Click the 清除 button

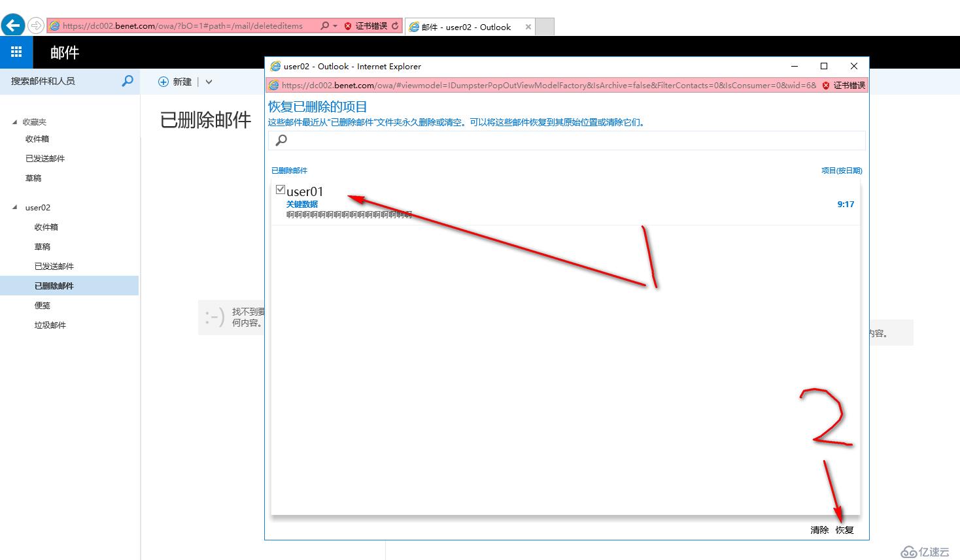pos(819,530)
